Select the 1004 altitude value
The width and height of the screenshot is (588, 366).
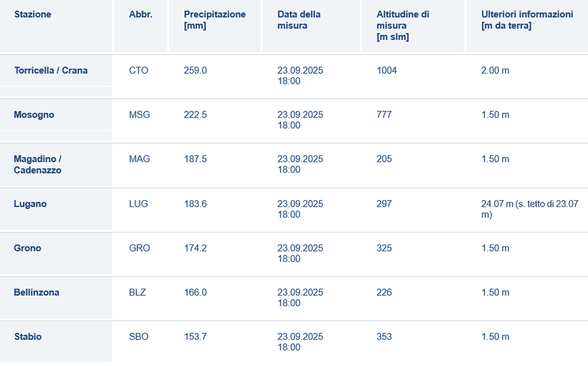coord(387,70)
